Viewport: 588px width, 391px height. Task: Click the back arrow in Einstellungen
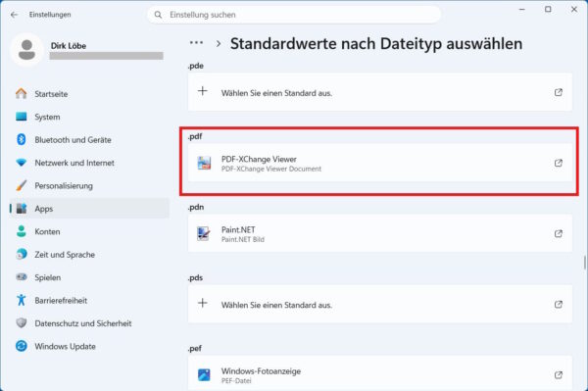point(15,15)
